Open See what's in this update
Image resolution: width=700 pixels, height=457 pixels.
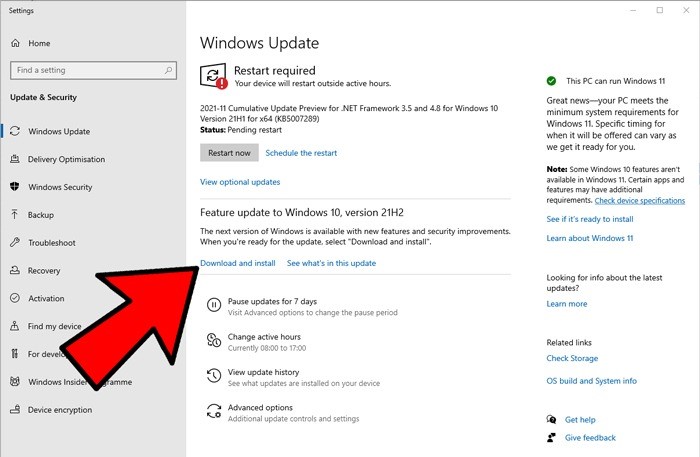[x=332, y=263]
